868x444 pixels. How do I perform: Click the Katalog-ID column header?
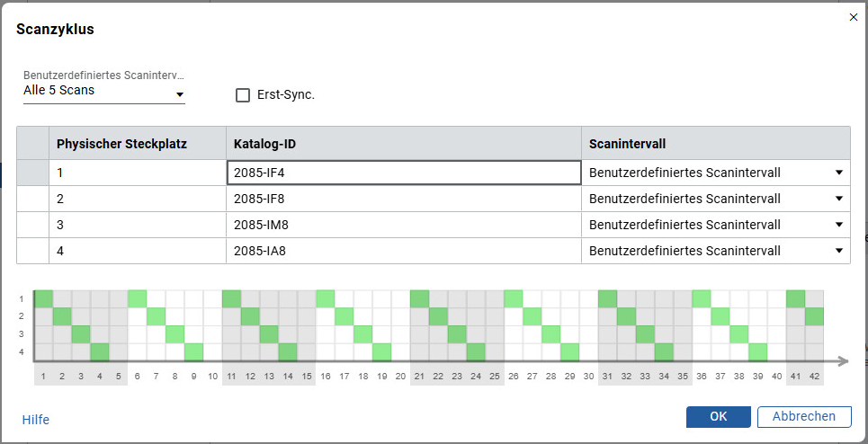coord(404,145)
